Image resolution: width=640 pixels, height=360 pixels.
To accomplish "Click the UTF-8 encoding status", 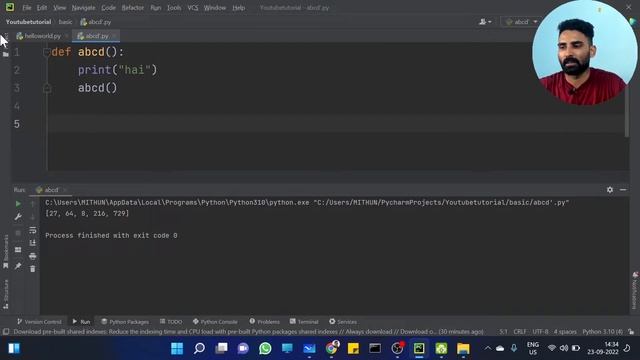I will tap(540, 332).
